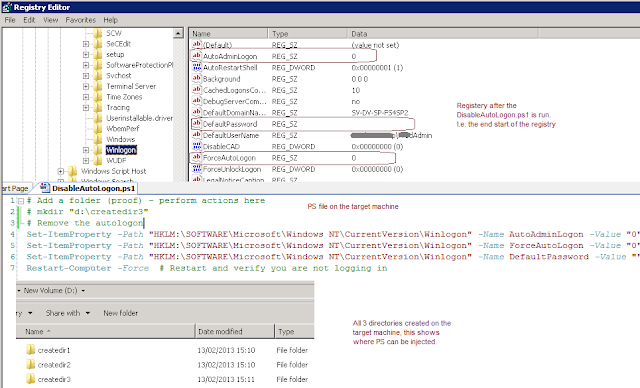This screenshot has height=388, width=640.
Task: Click the ForceAutoLogon string value icon
Action: coord(197,157)
